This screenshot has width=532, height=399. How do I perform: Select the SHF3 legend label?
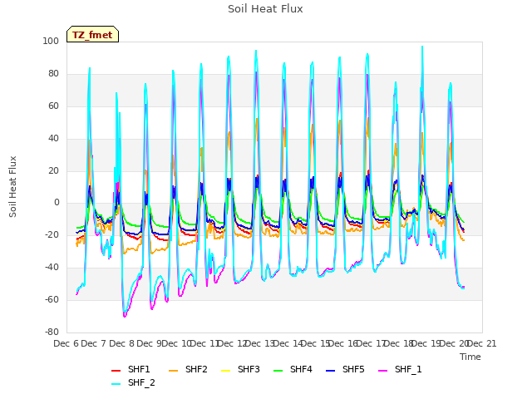coord(249,369)
